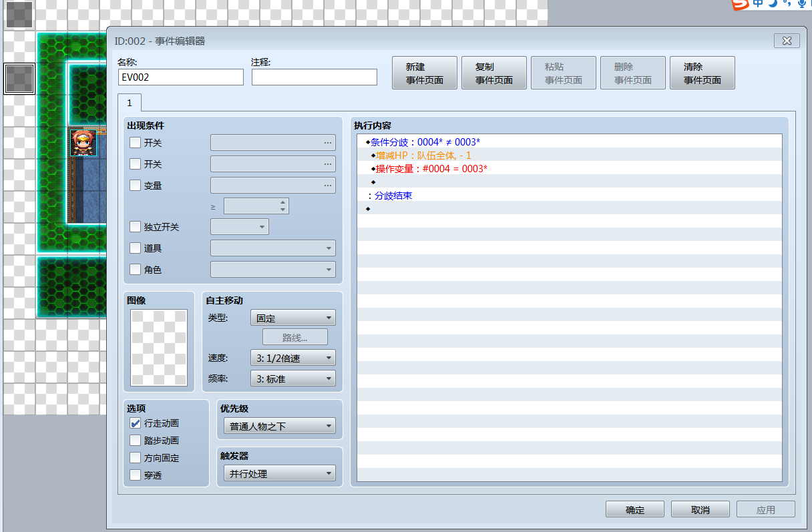Click the Sogou input method logo
This screenshot has width=812, height=532.
point(741,4)
